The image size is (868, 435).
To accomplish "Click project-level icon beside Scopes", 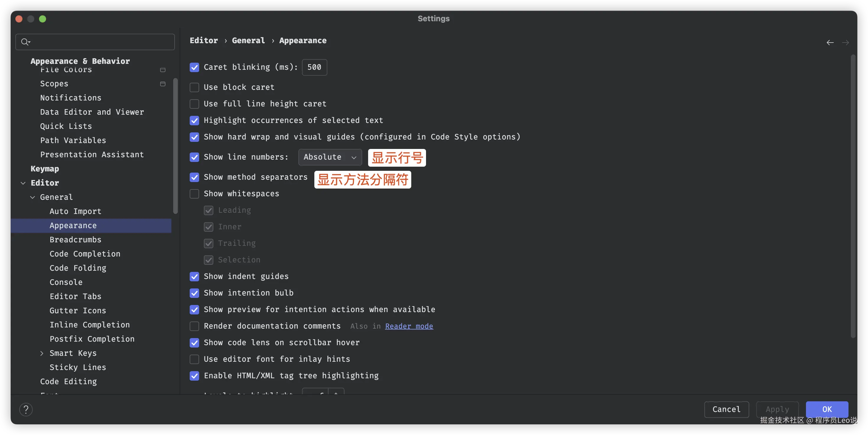I will [x=163, y=84].
